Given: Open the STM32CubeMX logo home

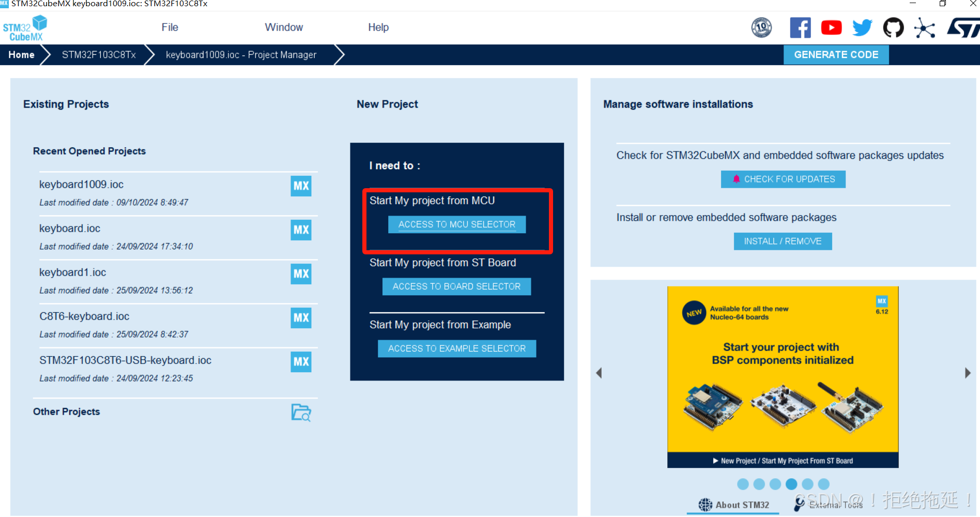Looking at the screenshot, I should (x=25, y=28).
